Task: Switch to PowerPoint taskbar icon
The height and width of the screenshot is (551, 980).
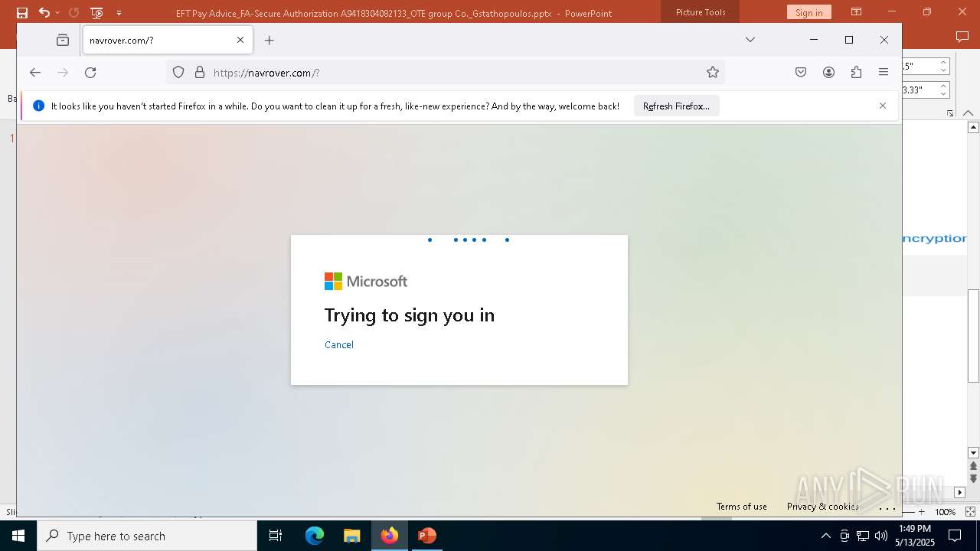Action: click(427, 536)
